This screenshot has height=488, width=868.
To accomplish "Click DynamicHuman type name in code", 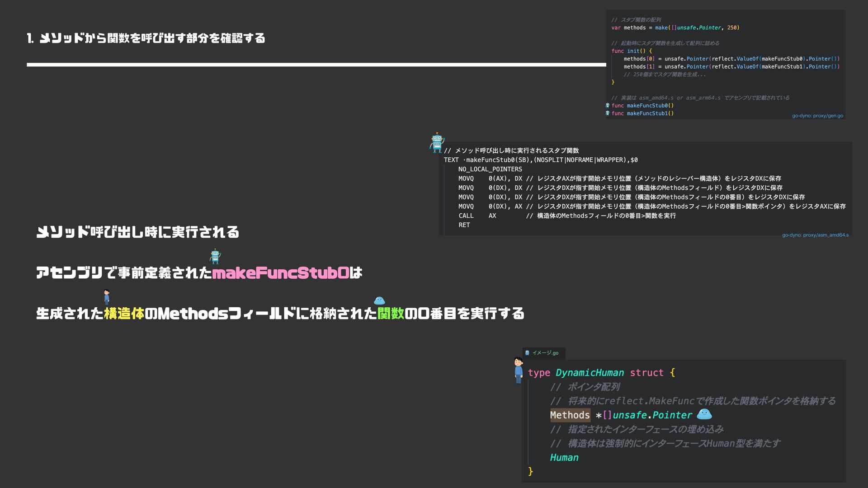I will [589, 373].
